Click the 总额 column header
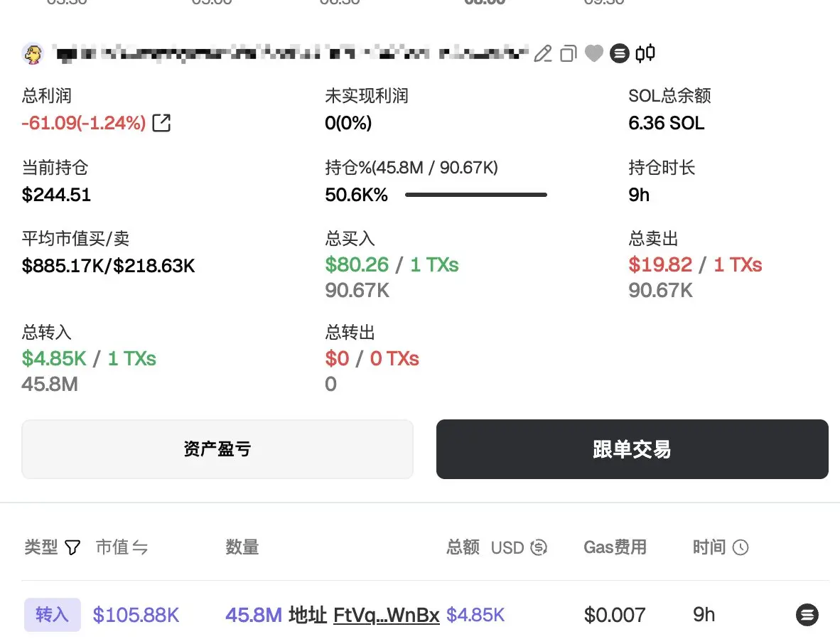Image resolution: width=840 pixels, height=644 pixels. [463, 547]
